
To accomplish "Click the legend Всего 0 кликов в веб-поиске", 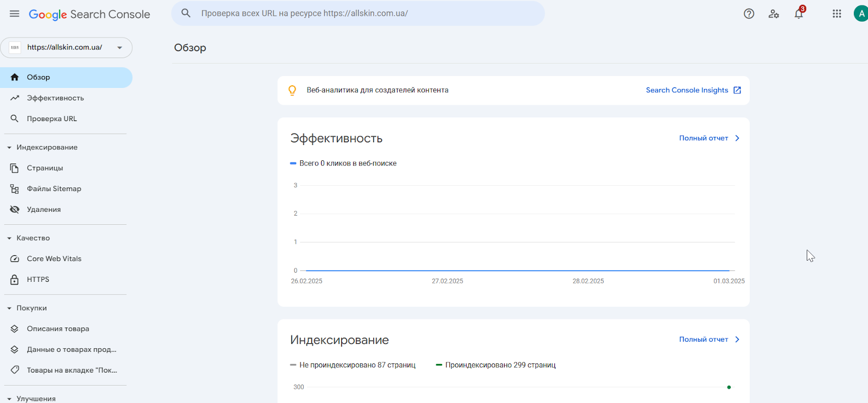I will [x=343, y=163].
